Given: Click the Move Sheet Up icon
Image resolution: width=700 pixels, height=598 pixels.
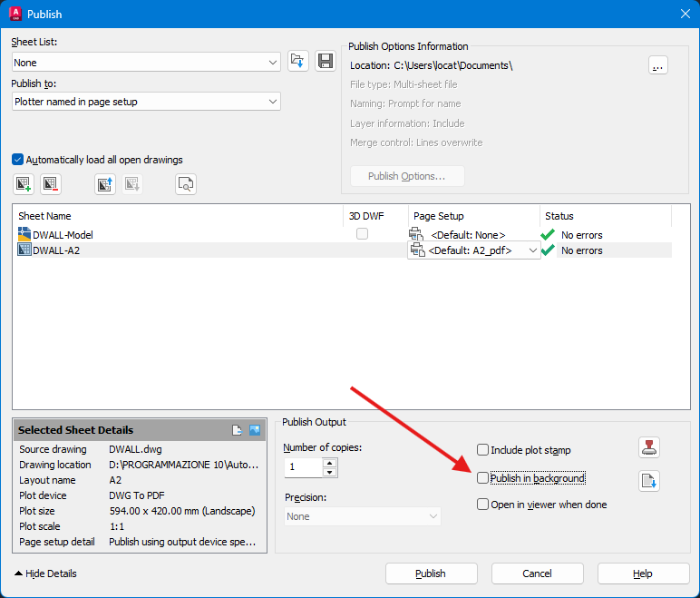Looking at the screenshot, I should coord(105,183).
